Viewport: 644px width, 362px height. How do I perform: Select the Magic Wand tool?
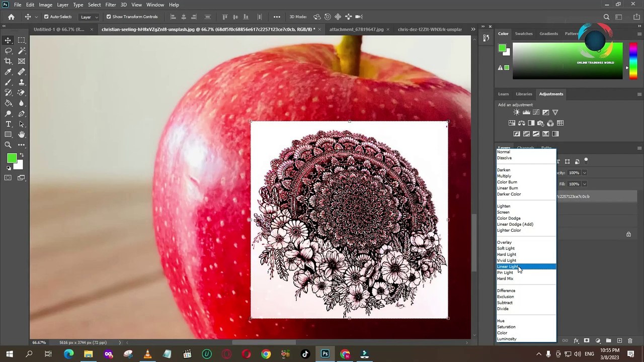[22, 51]
